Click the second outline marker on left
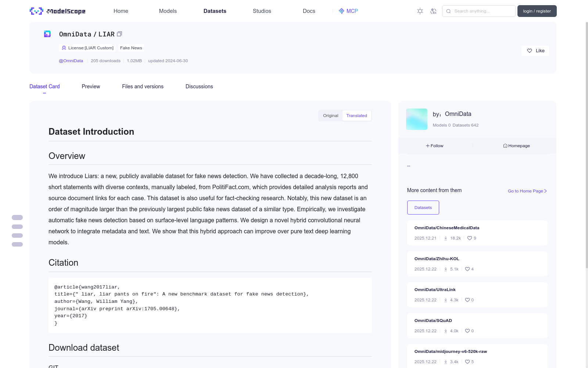The height and width of the screenshot is (368, 588). click(17, 227)
